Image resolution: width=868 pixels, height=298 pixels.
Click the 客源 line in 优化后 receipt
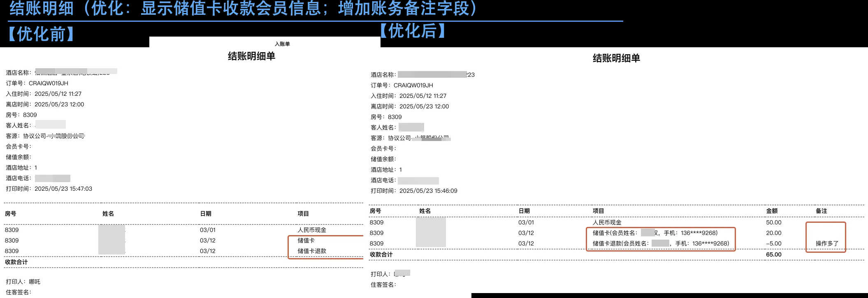coord(411,138)
